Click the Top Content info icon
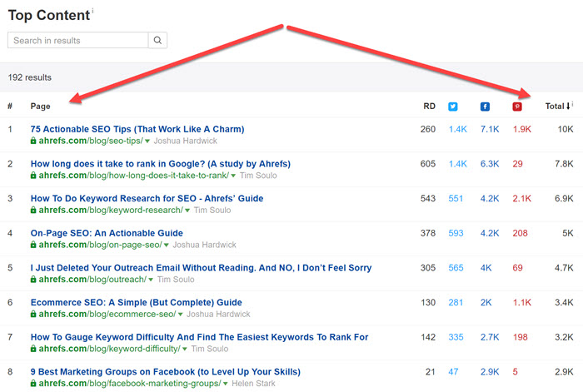This screenshot has height=392, width=583. (92, 11)
